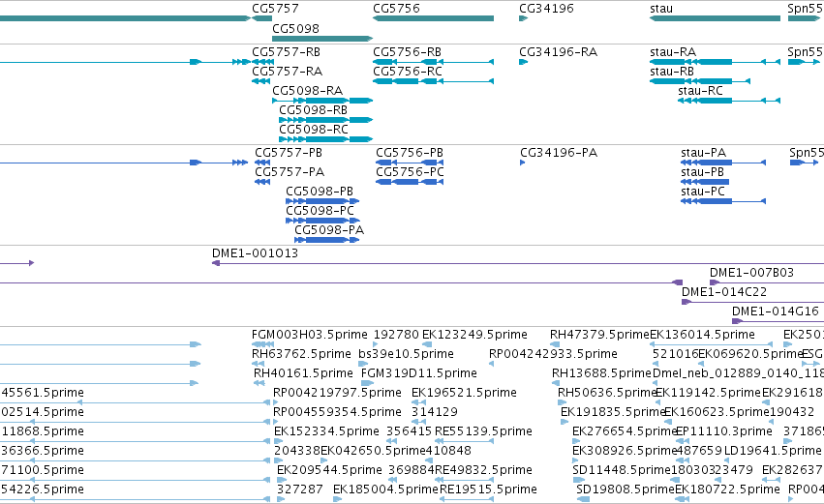Open protein CG5098-PC
824x504 pixels.
click(x=320, y=211)
